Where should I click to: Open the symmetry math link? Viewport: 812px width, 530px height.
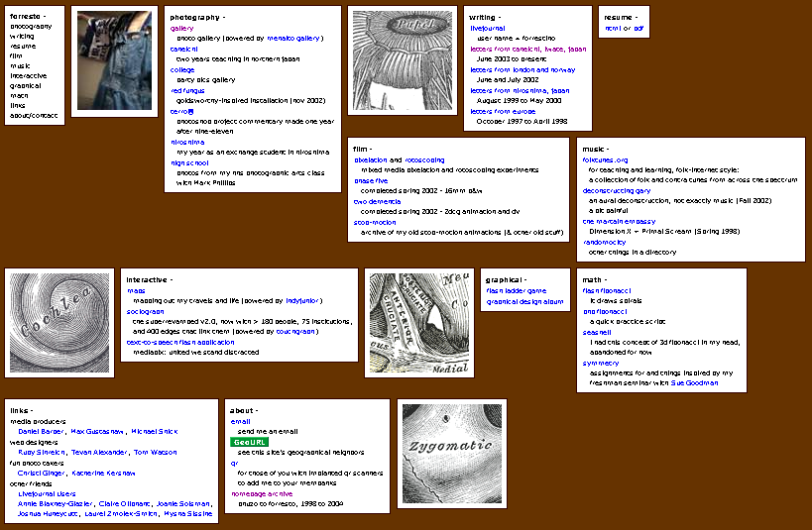[x=600, y=364]
